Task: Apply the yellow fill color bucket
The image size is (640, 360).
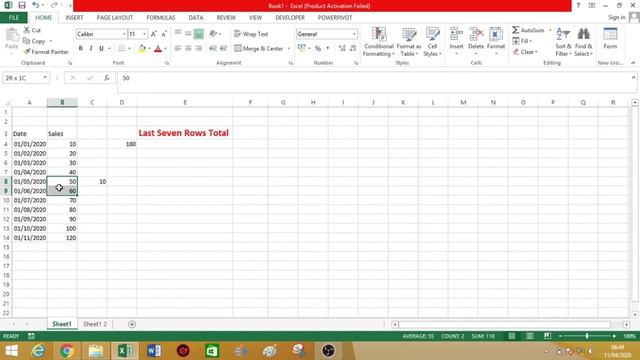Action: (x=142, y=49)
